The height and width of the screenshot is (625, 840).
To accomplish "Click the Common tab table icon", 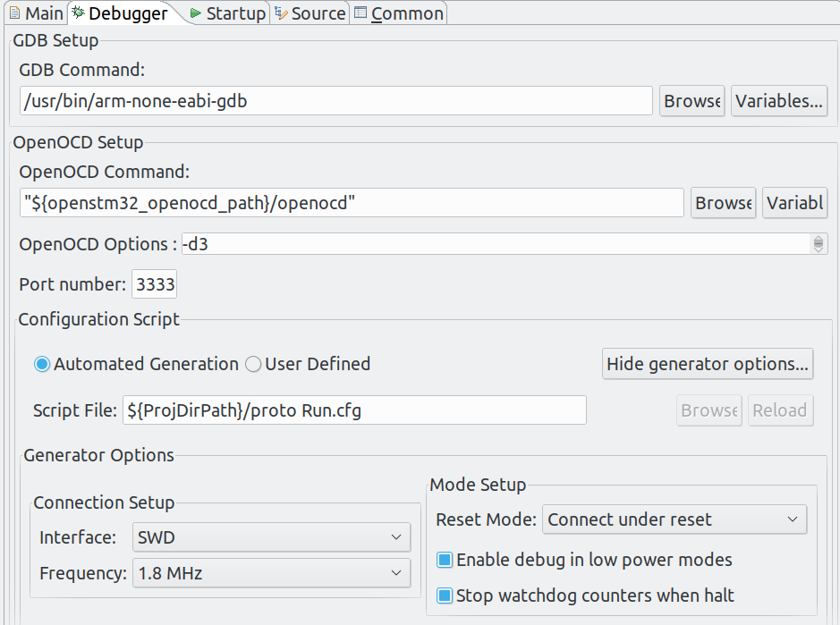I will (361, 13).
